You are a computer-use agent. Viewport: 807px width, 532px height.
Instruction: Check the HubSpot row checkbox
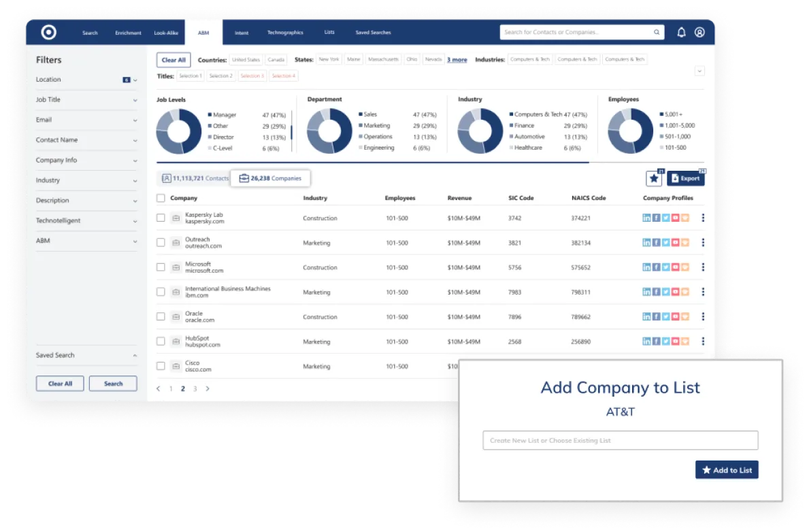161,342
